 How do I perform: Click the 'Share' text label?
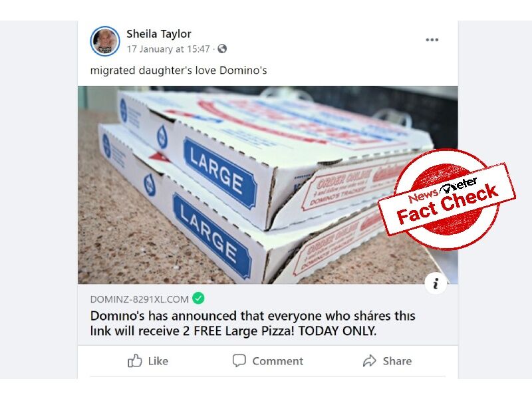tap(397, 361)
